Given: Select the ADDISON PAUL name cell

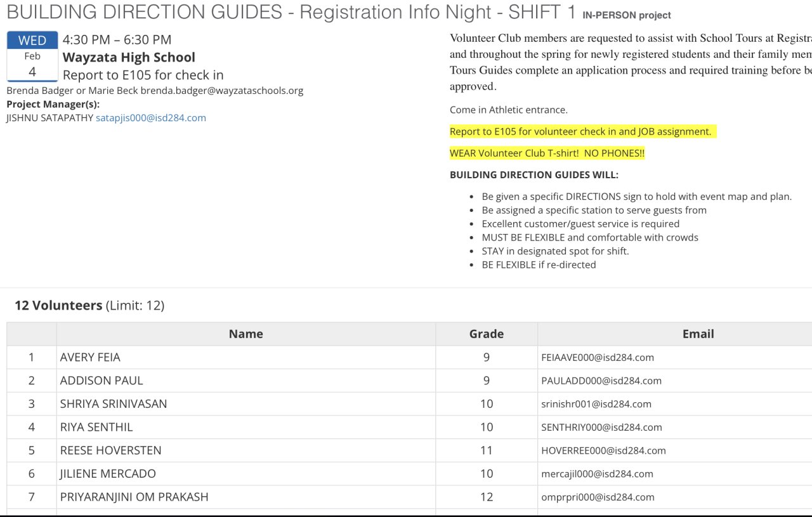Looking at the screenshot, I should coord(101,381).
